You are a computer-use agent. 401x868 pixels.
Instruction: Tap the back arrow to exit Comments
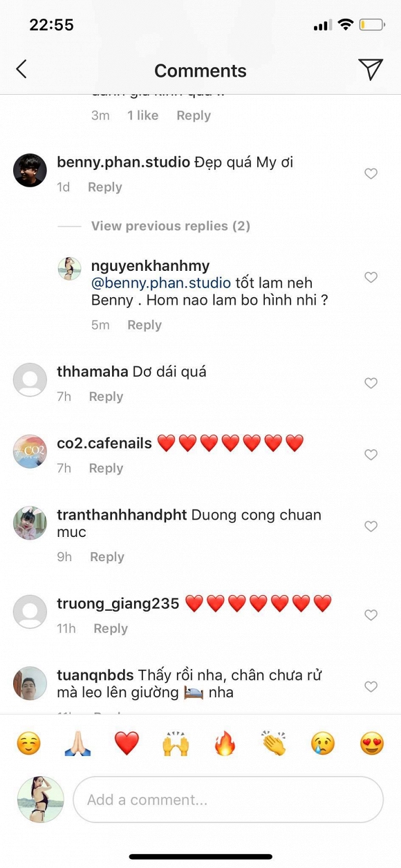(x=21, y=69)
